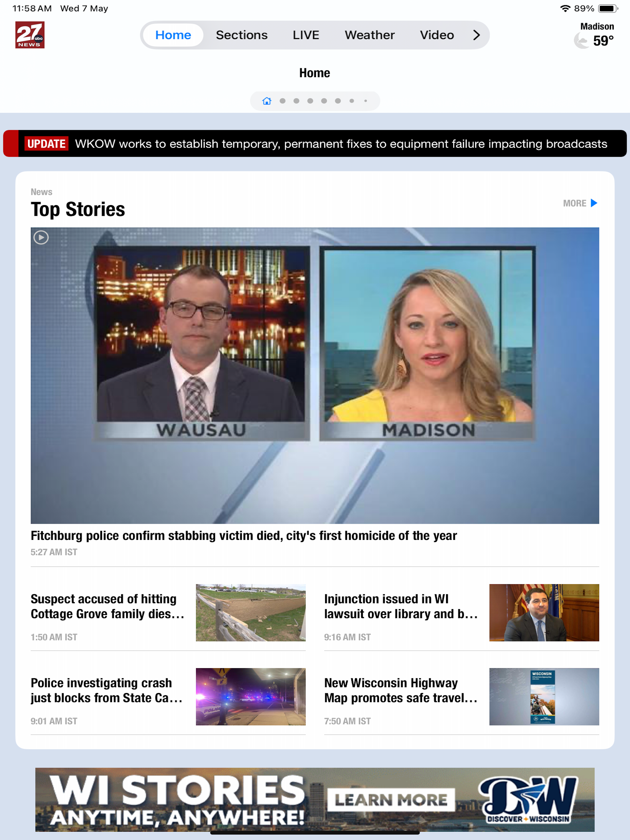This screenshot has height=840, width=630.
Task: Open the Video tab
Action: 437,35
